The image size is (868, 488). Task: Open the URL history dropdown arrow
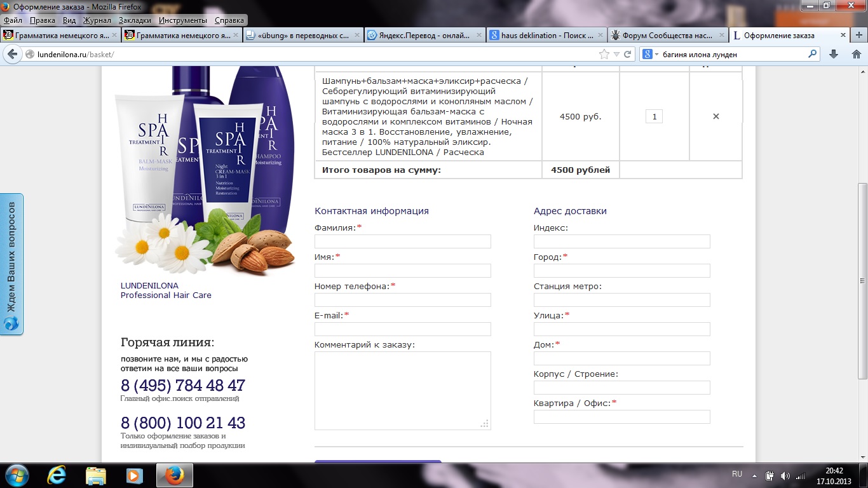click(x=616, y=55)
